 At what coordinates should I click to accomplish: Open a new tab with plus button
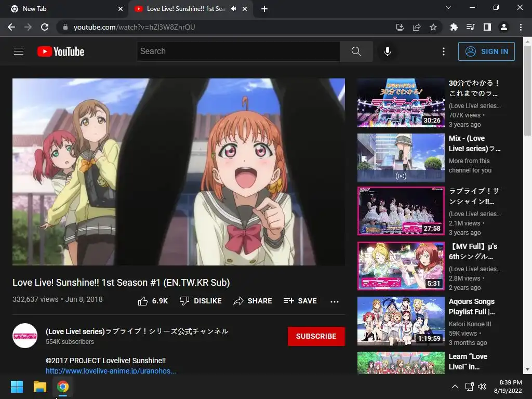click(264, 9)
